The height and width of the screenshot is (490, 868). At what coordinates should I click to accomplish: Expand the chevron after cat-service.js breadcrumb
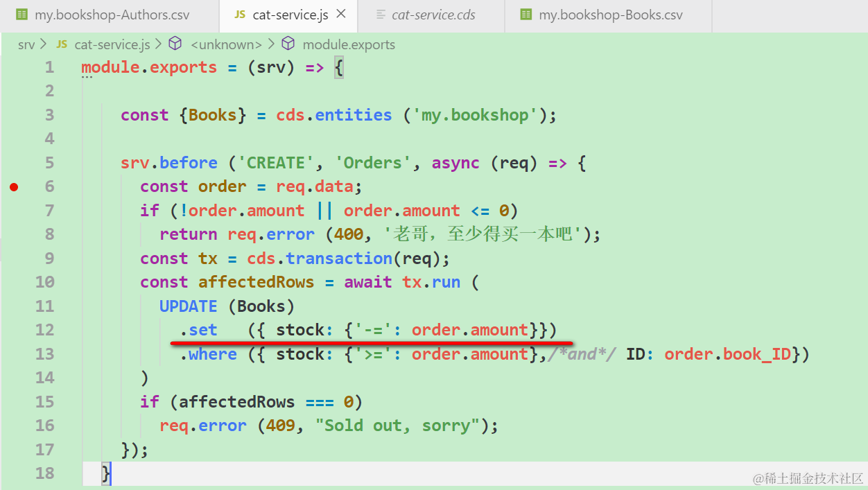[x=159, y=44]
